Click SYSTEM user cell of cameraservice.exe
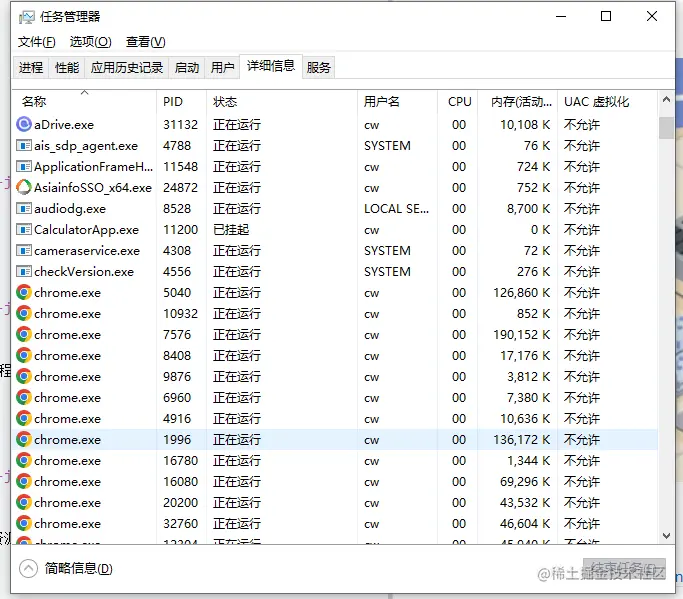 point(387,251)
